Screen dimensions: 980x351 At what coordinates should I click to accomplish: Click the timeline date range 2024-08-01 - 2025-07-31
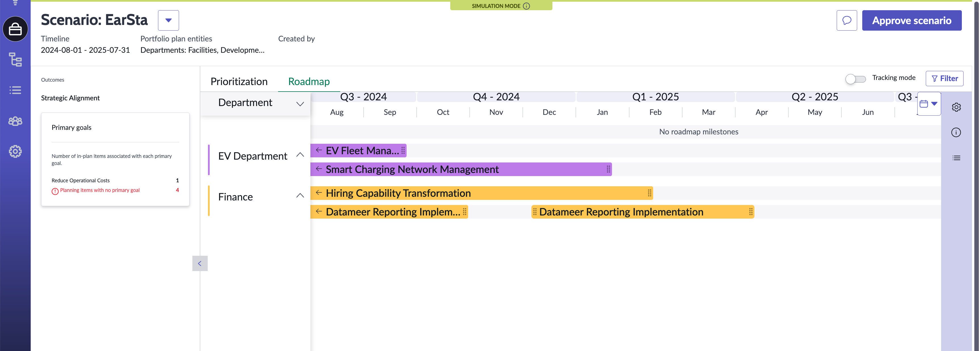85,50
